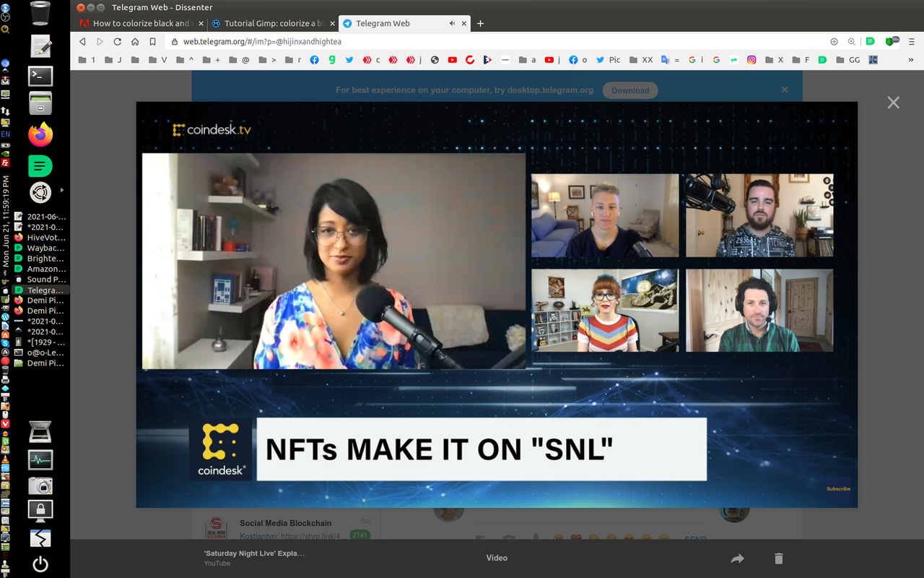The width and height of the screenshot is (924, 578).
Task: Open the GG bookmark folder
Action: 849,60
